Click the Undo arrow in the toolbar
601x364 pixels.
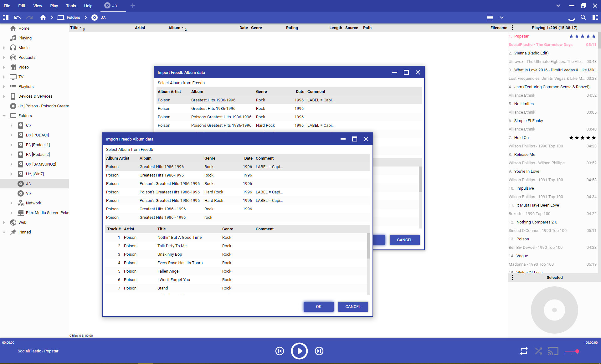(x=18, y=18)
